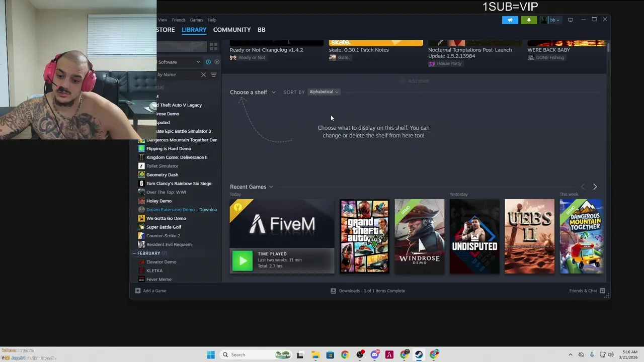Open the Help menu
Screen dimensions: 644x362
point(212,20)
